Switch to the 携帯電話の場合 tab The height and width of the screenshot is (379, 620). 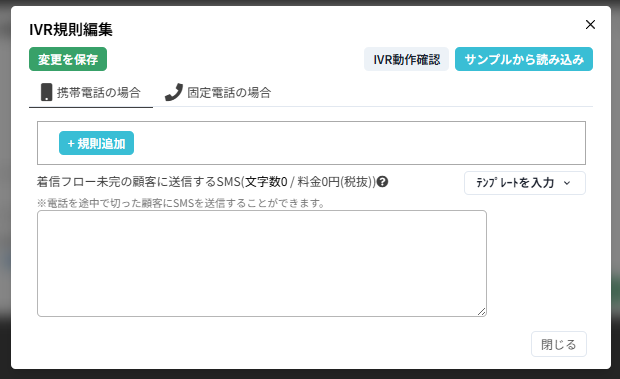click(x=91, y=92)
